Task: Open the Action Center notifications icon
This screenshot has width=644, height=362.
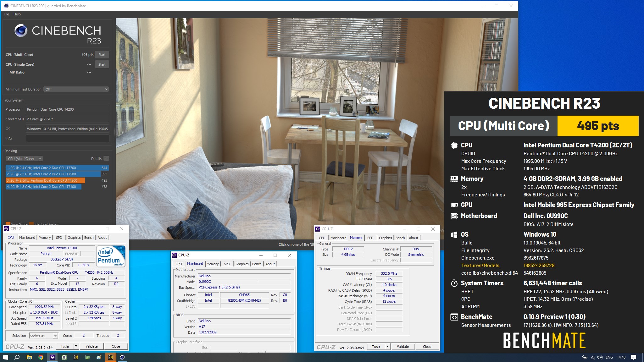Action: [634, 357]
